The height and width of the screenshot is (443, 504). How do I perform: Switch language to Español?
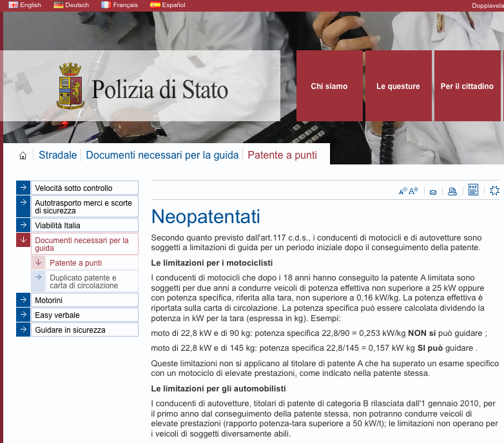173,5
